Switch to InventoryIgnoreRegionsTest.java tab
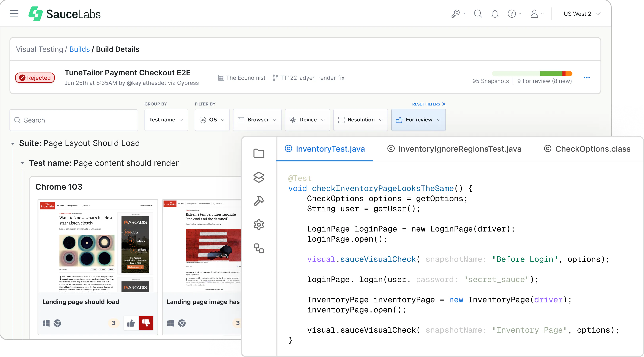 [454, 149]
